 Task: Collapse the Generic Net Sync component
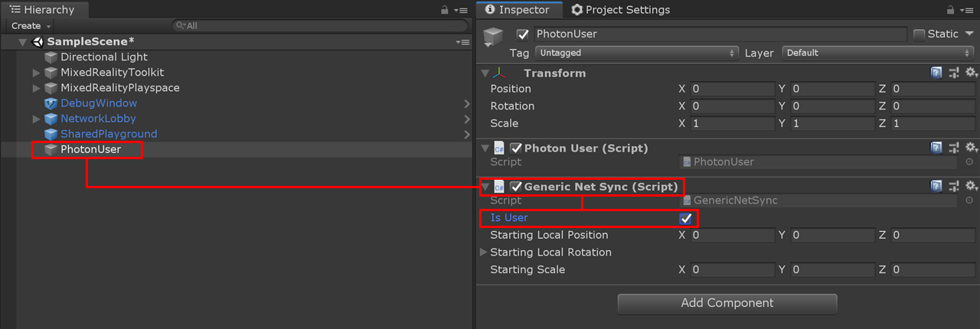click(x=485, y=186)
